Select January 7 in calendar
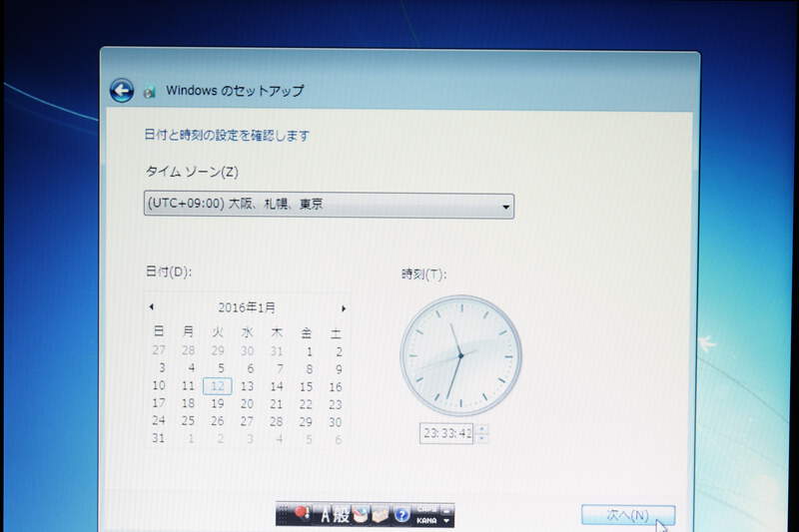The width and height of the screenshot is (799, 532). pyautogui.click(x=280, y=368)
